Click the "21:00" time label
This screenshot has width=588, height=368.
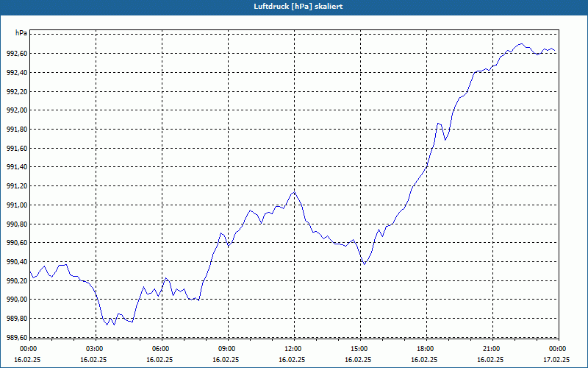[492, 349]
